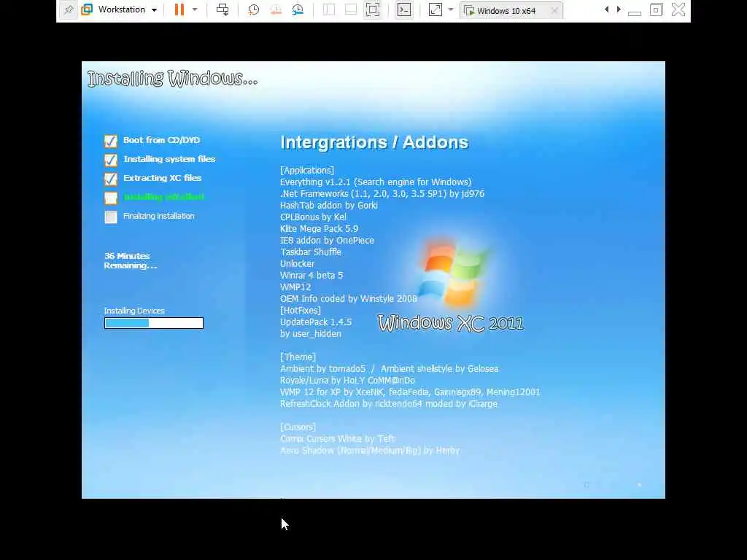Click the stretch guest display icon
This screenshot has height=560, width=747.
point(436,9)
